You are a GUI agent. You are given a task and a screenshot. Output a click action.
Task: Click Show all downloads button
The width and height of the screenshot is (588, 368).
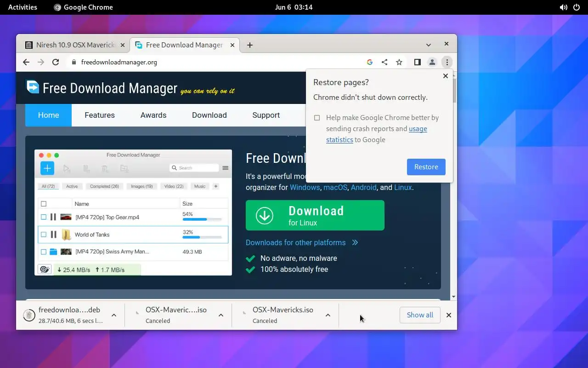(x=420, y=315)
